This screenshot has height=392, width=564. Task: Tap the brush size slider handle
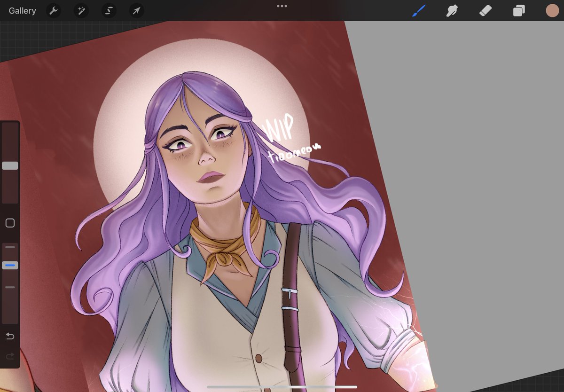click(x=10, y=165)
